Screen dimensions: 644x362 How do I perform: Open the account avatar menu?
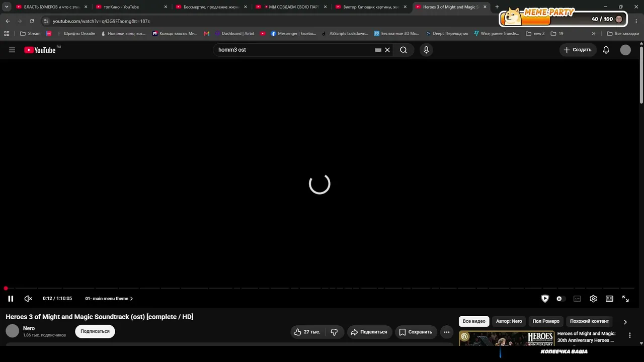point(625,50)
